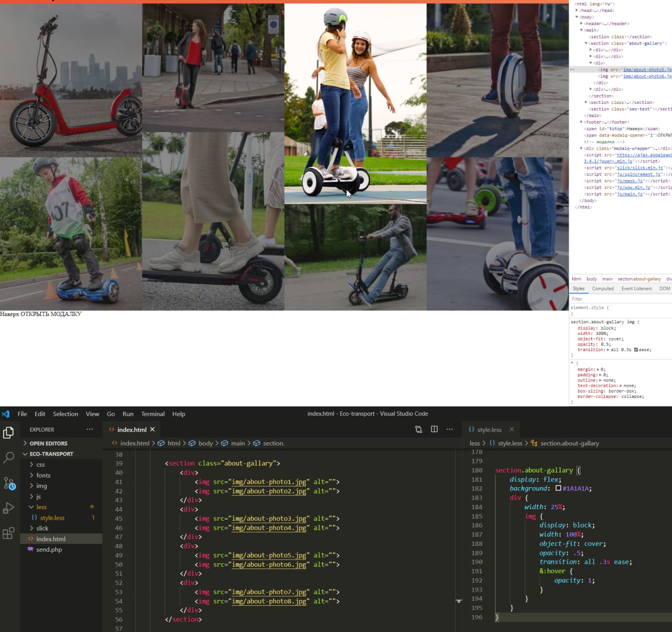Open the Help menu
Viewport: 672px width, 632px height.
coord(178,414)
